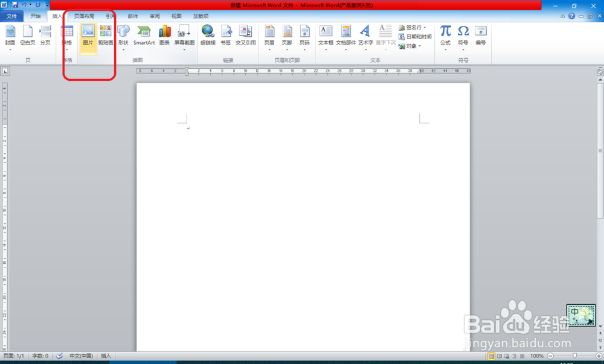Change language 中文(中国) in status bar
The width and height of the screenshot is (604, 364).
tap(82, 356)
